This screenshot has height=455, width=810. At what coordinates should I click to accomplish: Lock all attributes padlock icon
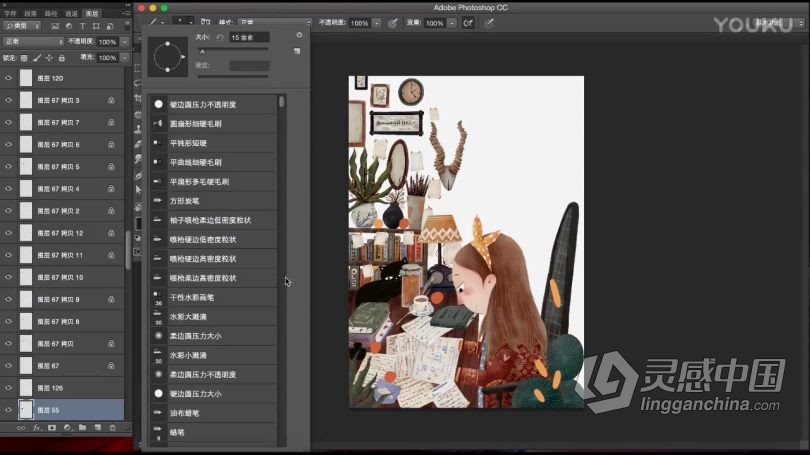point(61,58)
